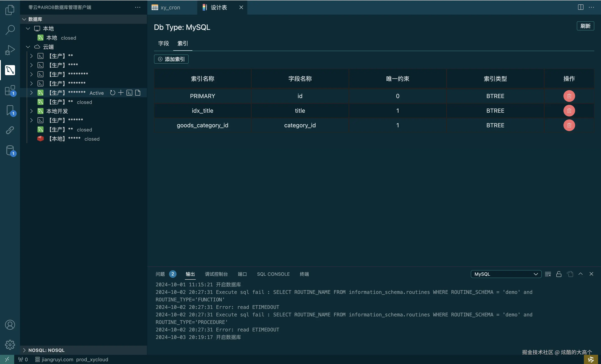Image resolution: width=601 pixels, height=364 pixels.
Task: Click the 刷新 button
Action: click(585, 26)
